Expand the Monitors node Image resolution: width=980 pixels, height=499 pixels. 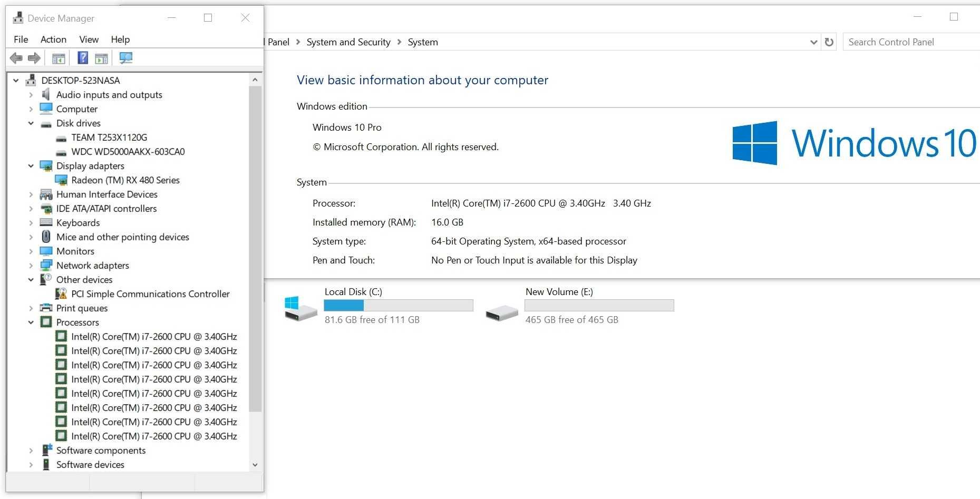tap(31, 251)
